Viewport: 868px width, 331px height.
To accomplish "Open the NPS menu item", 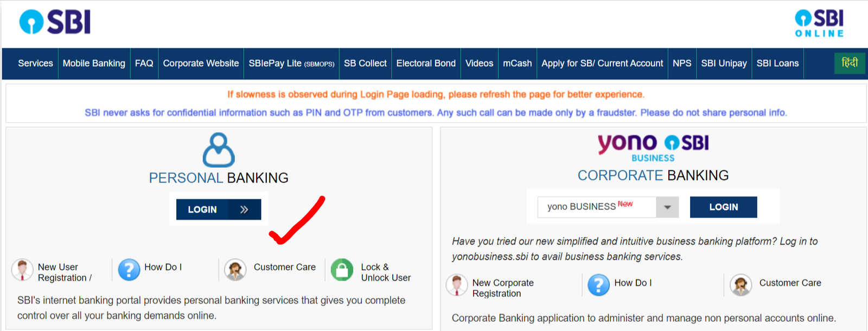I will pyautogui.click(x=682, y=63).
